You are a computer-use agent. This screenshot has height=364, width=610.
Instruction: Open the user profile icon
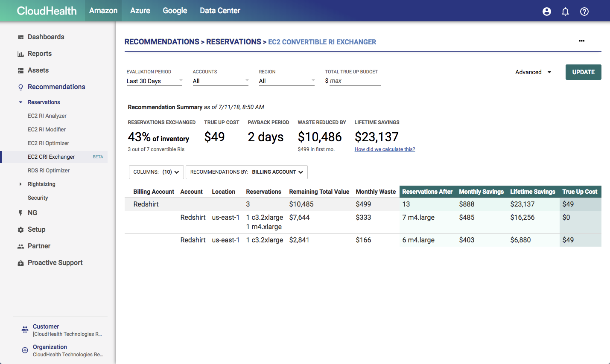point(547,12)
